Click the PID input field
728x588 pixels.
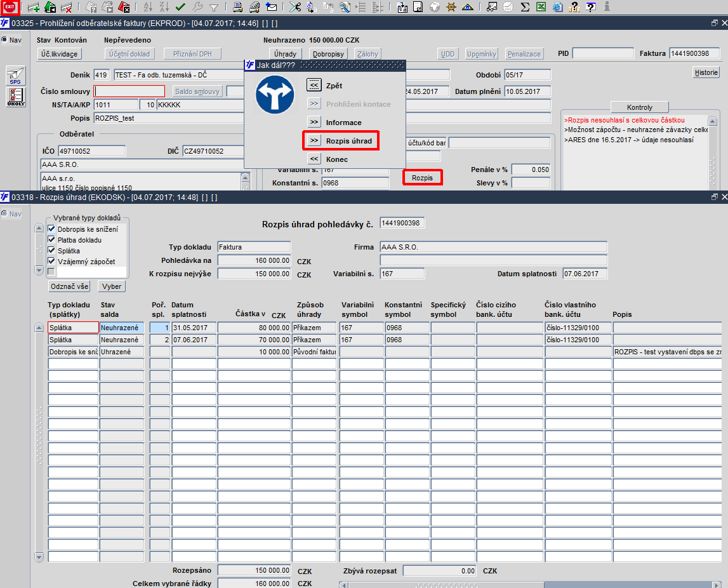coord(602,53)
